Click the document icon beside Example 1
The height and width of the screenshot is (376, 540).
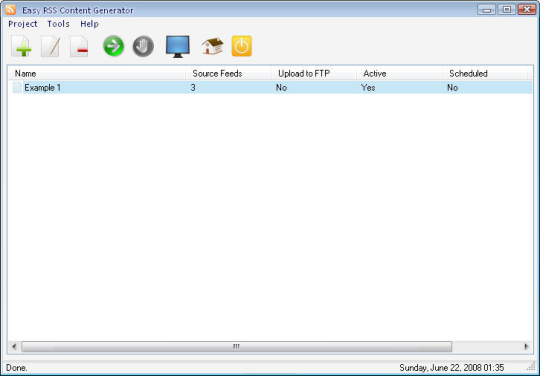(x=17, y=87)
